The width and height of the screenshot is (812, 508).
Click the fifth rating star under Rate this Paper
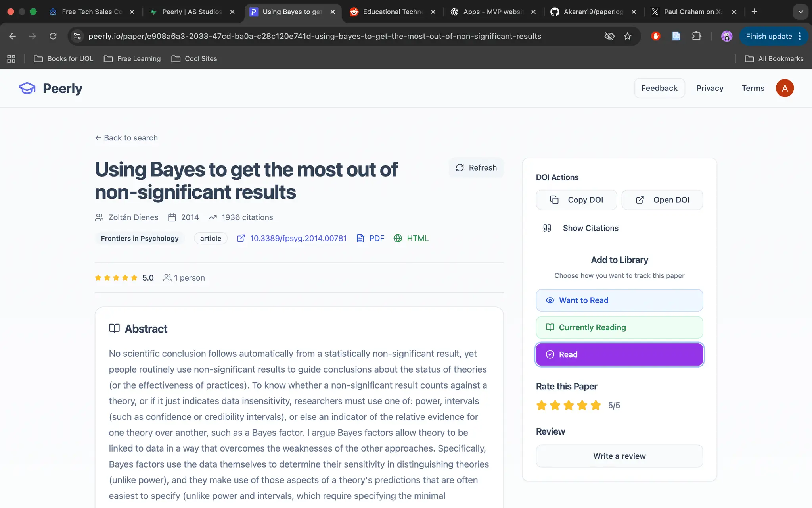click(x=596, y=405)
